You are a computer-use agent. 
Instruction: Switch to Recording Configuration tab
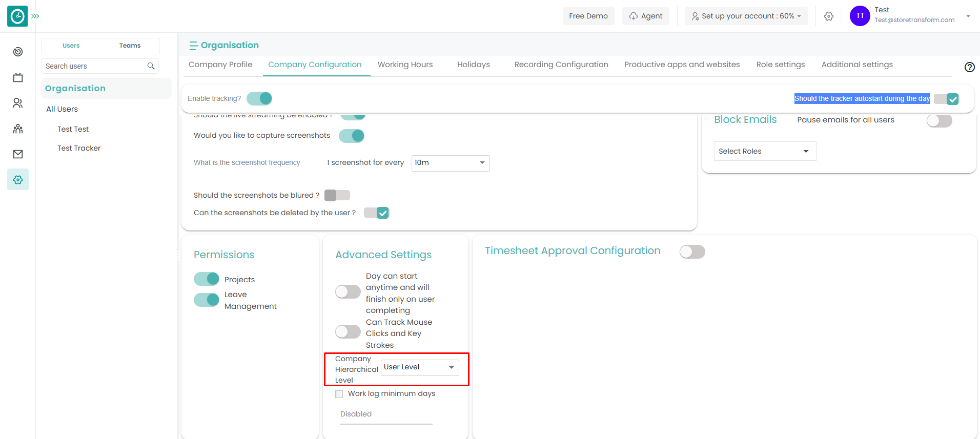(561, 65)
